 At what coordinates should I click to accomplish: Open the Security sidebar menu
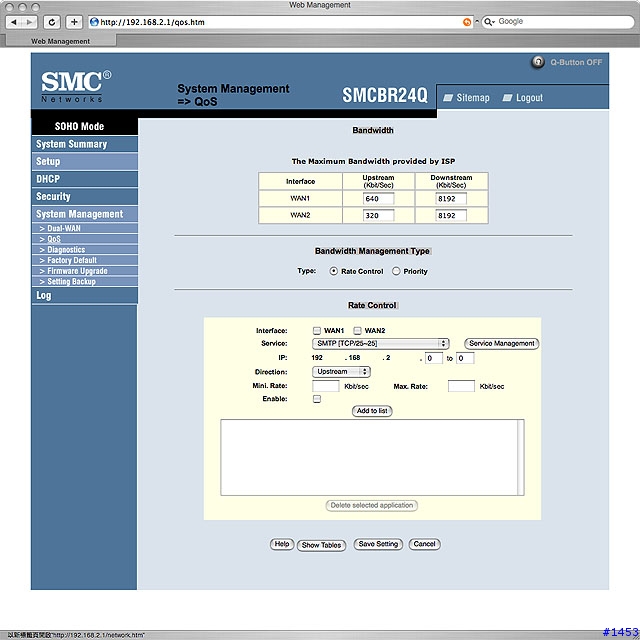point(84,197)
